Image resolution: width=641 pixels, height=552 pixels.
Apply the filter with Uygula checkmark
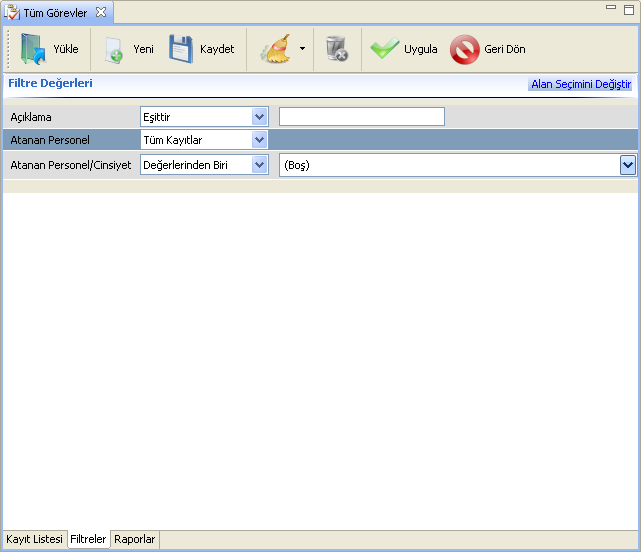[x=385, y=49]
